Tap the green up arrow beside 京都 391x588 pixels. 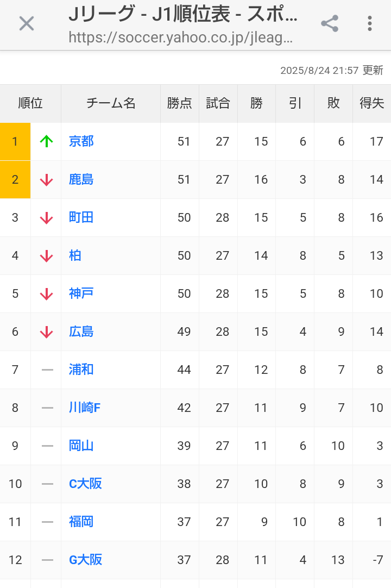point(47,141)
